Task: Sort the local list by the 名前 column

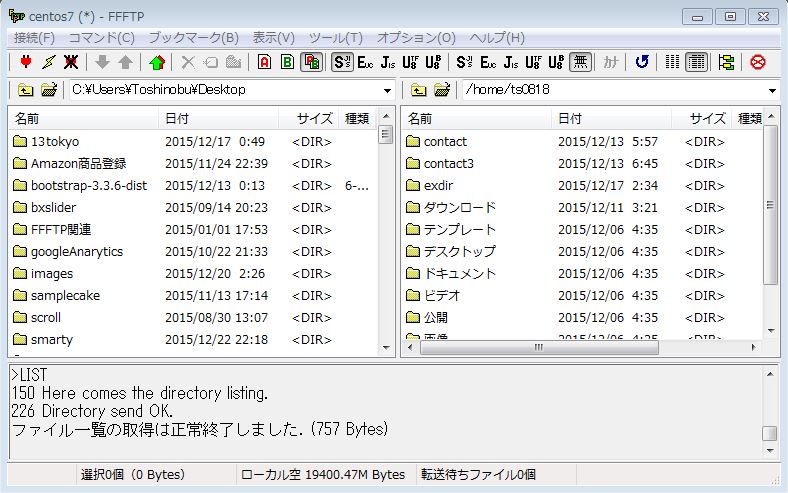Action: (83, 118)
